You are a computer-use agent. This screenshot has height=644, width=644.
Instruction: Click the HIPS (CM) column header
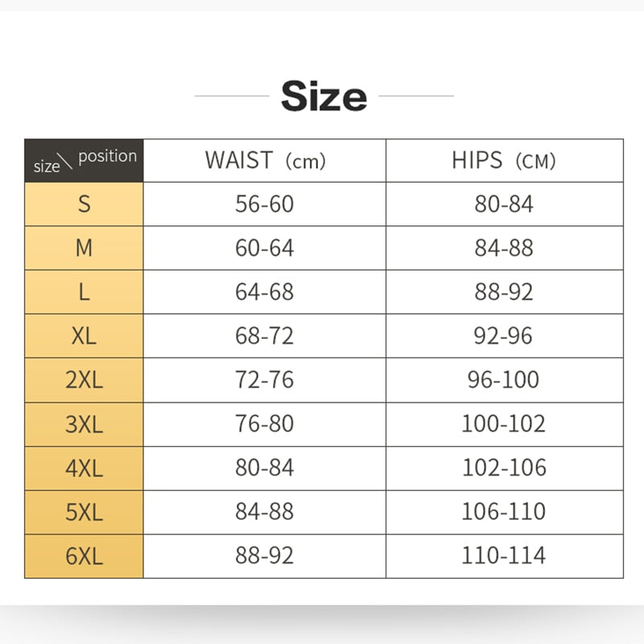[504, 160]
